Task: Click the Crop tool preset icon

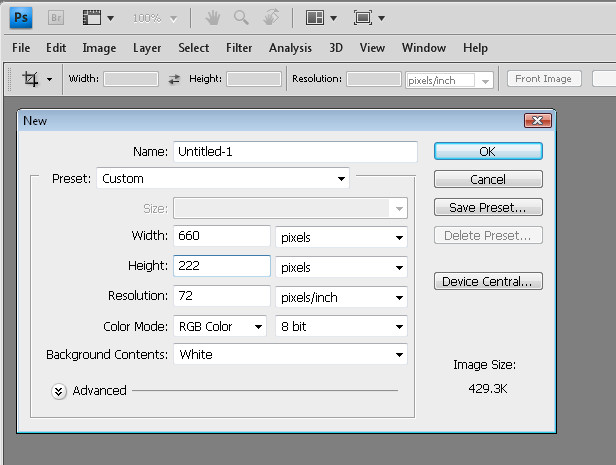Action: (30, 79)
